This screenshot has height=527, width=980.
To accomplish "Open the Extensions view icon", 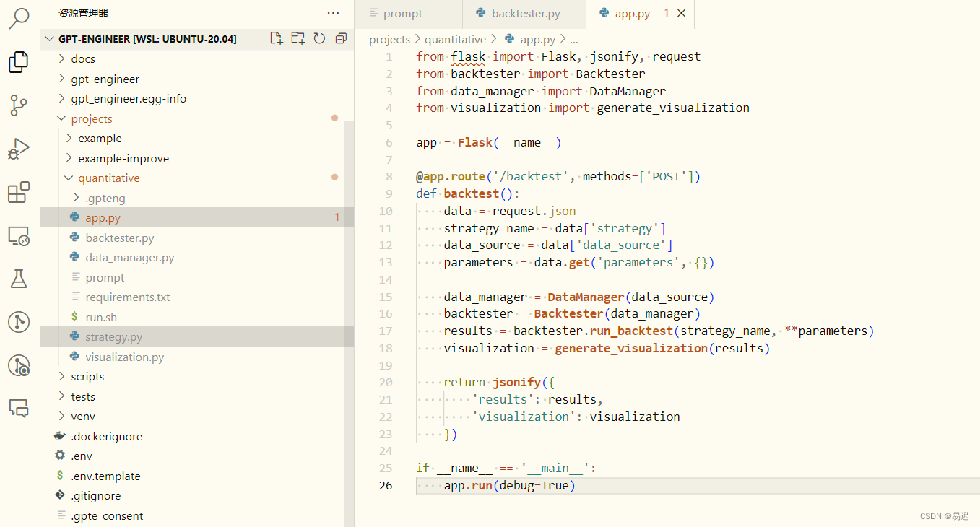I will click(19, 192).
